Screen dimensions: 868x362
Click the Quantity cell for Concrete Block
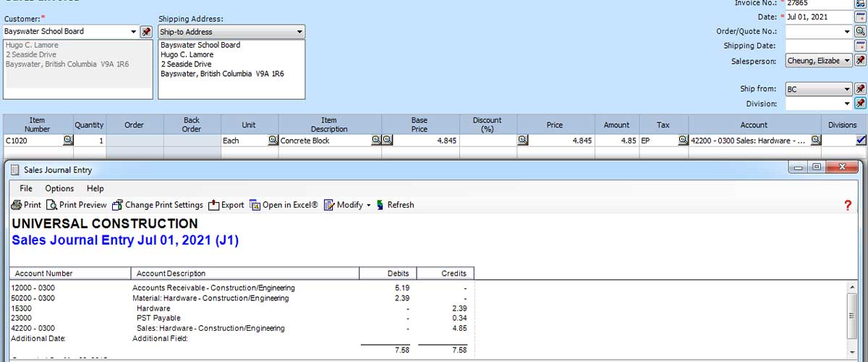coord(90,140)
